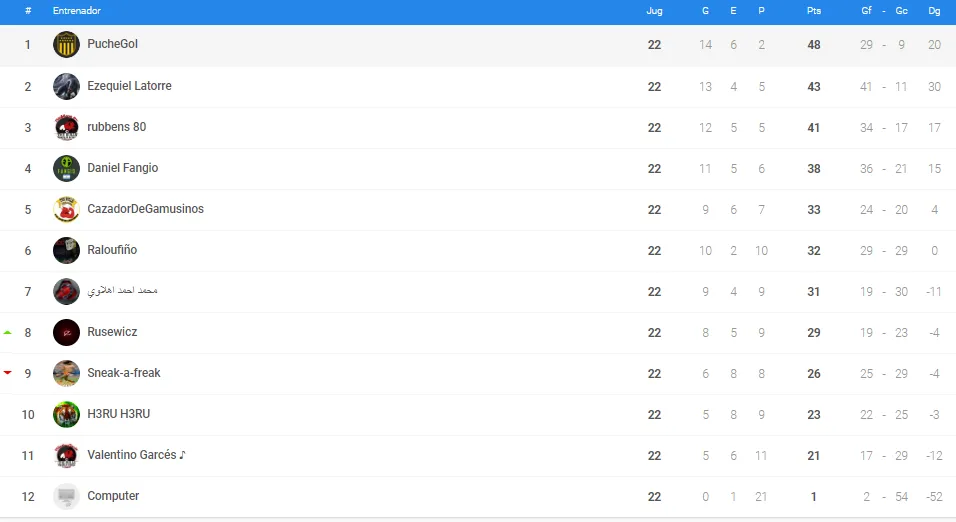956x522 pixels.
Task: Click Valentino Garcés' 11 losses value
Action: click(761, 456)
